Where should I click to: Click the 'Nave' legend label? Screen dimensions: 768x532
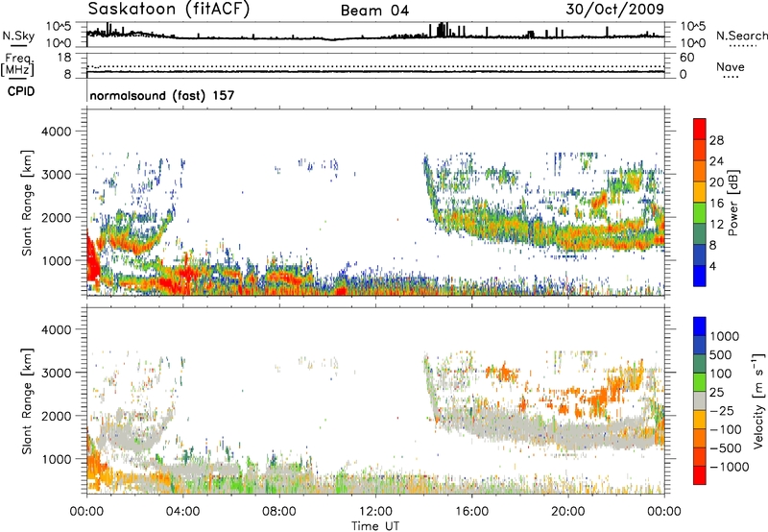click(x=730, y=67)
